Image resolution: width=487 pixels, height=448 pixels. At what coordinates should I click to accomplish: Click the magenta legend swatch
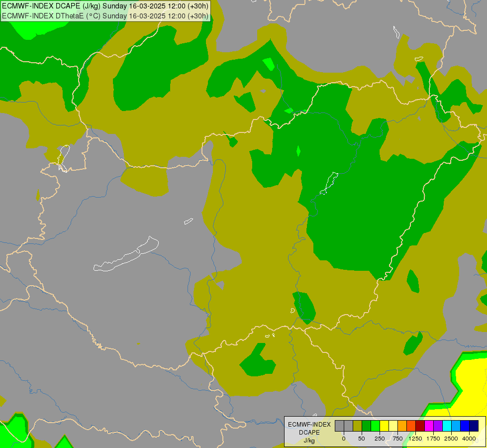[x=429, y=426]
